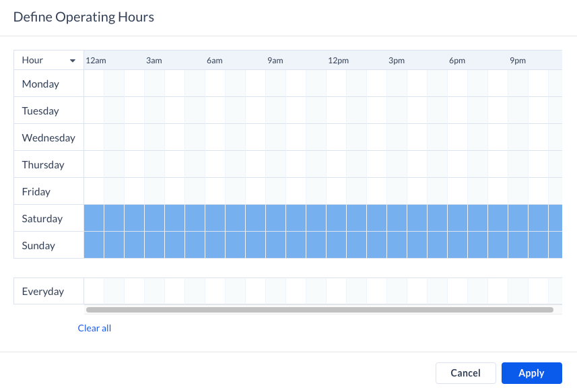This screenshot has height=392, width=577.
Task: Click the Clear all link
Action: point(94,328)
